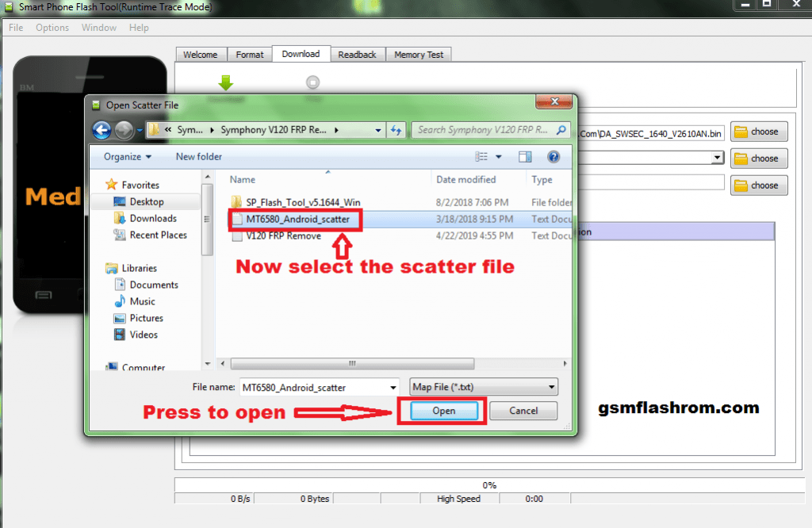Sort files by Type column
The height and width of the screenshot is (528, 812).
542,180
